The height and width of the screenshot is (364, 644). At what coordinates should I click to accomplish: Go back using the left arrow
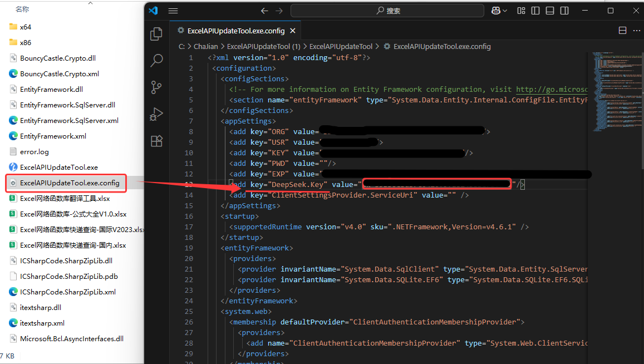(264, 11)
